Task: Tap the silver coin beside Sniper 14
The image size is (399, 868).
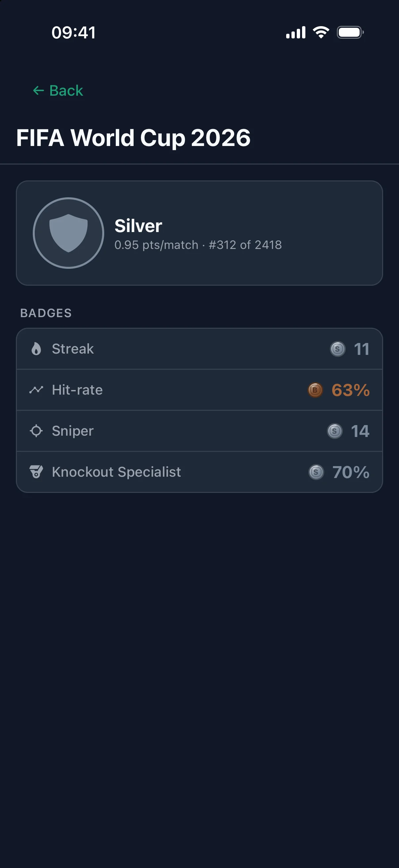Action: tap(335, 431)
